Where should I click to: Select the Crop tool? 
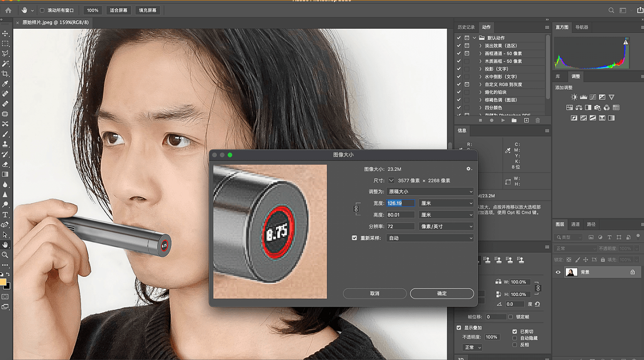[6, 74]
